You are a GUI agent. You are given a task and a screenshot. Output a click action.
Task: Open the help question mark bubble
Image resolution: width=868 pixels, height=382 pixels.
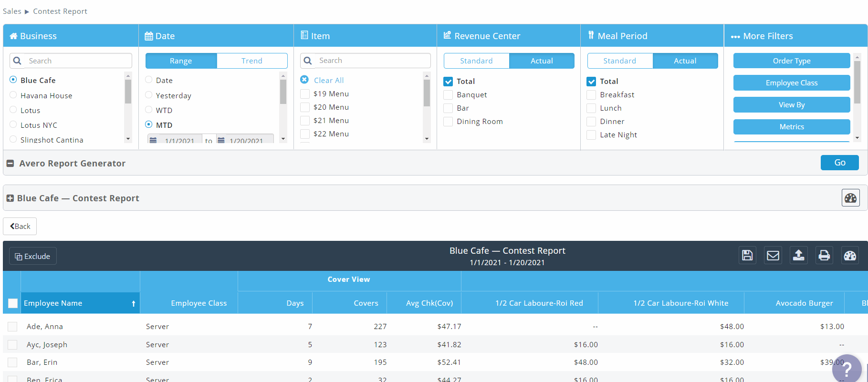click(847, 370)
